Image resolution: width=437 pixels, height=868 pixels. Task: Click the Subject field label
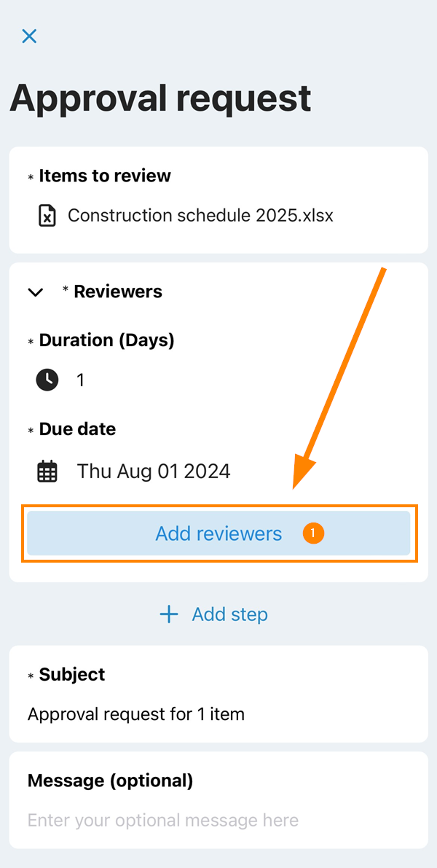click(72, 675)
